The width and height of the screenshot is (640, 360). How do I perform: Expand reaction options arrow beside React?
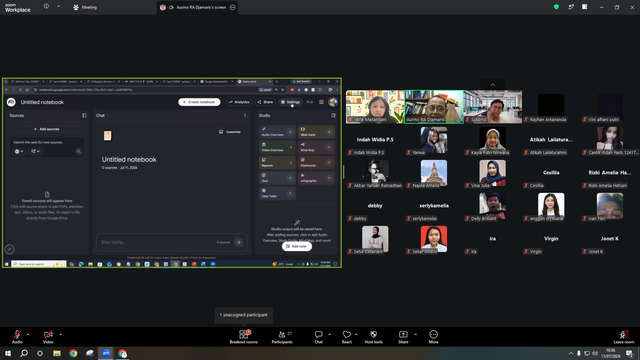356,334
